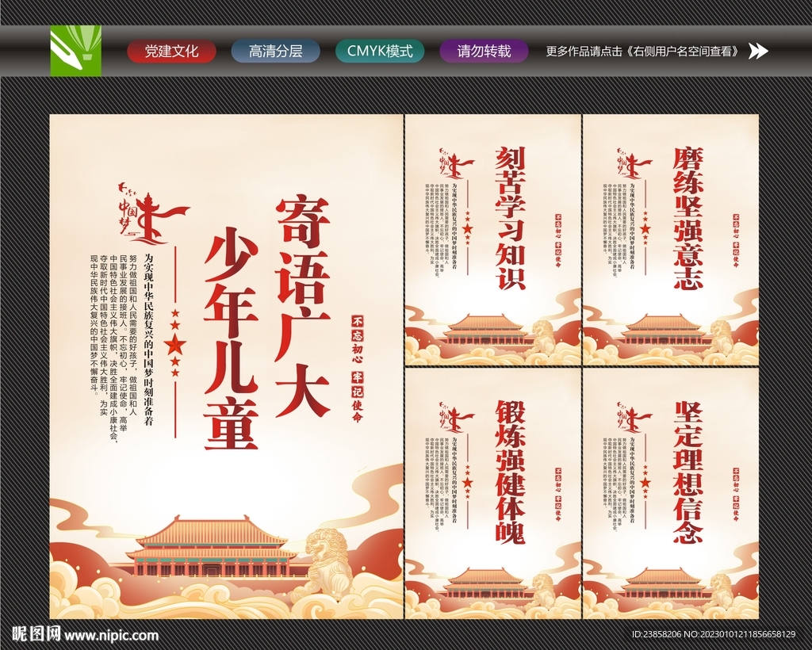Click the 昵图网 logo text at bottom left
Image resolution: width=812 pixels, height=650 pixels.
coord(36,634)
